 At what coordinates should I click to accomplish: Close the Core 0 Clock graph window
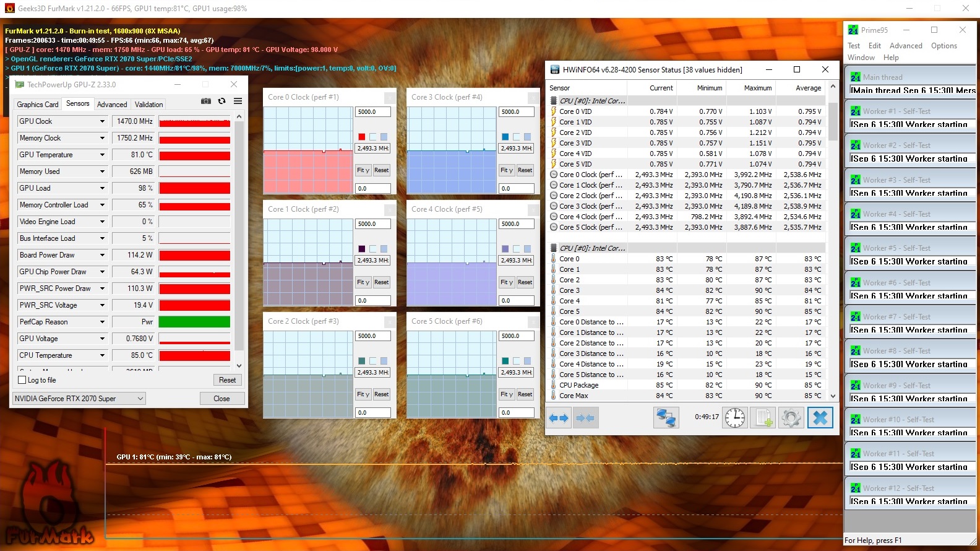(x=390, y=97)
